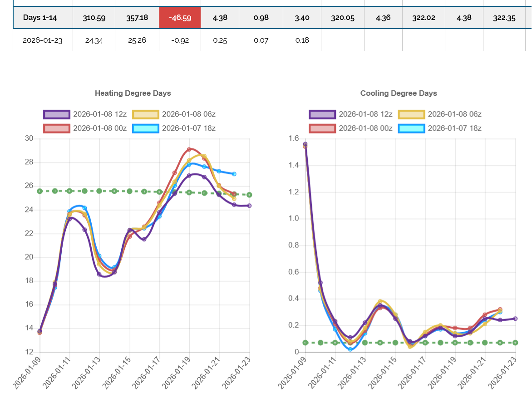Toggle 2026-01-08 00z series in Cooling chart legend

tap(322, 128)
